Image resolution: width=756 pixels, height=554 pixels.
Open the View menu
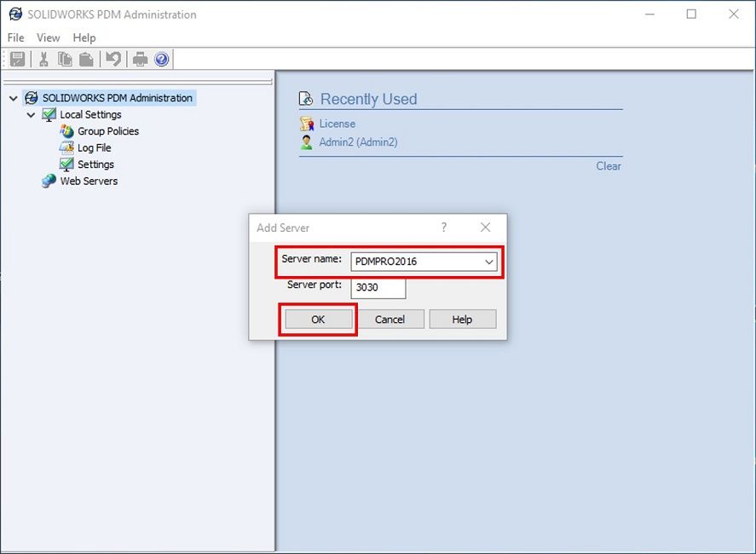tap(48, 38)
